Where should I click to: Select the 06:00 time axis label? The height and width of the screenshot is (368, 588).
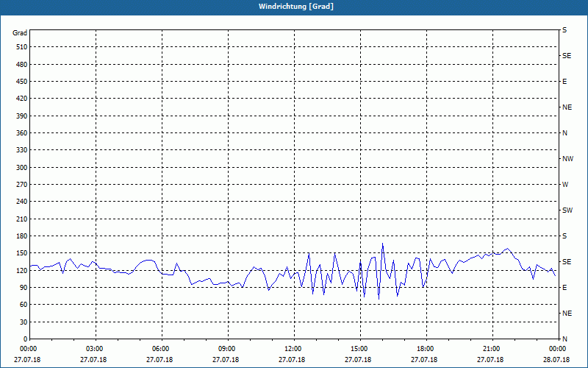(161, 348)
